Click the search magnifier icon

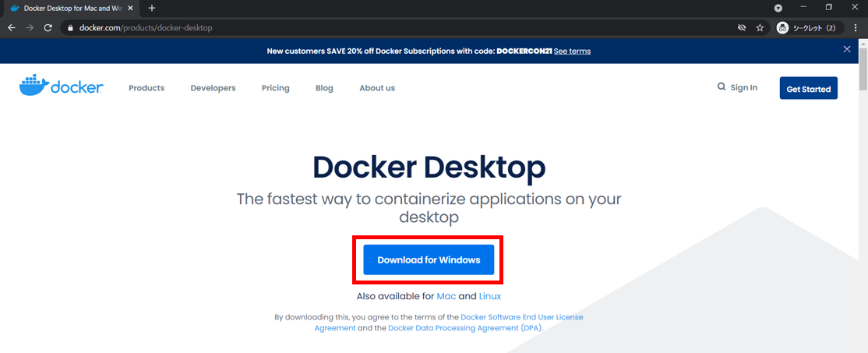coord(722,86)
